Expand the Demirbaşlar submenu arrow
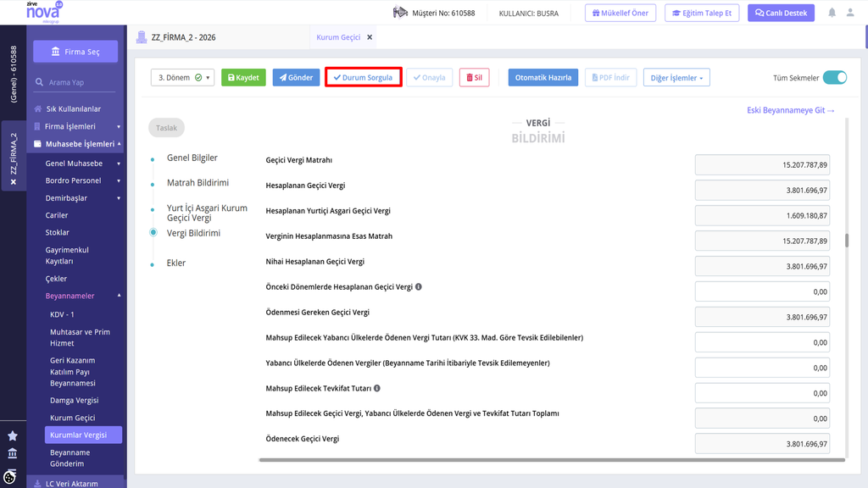Screen dimensions: 868x488 click(x=119, y=198)
